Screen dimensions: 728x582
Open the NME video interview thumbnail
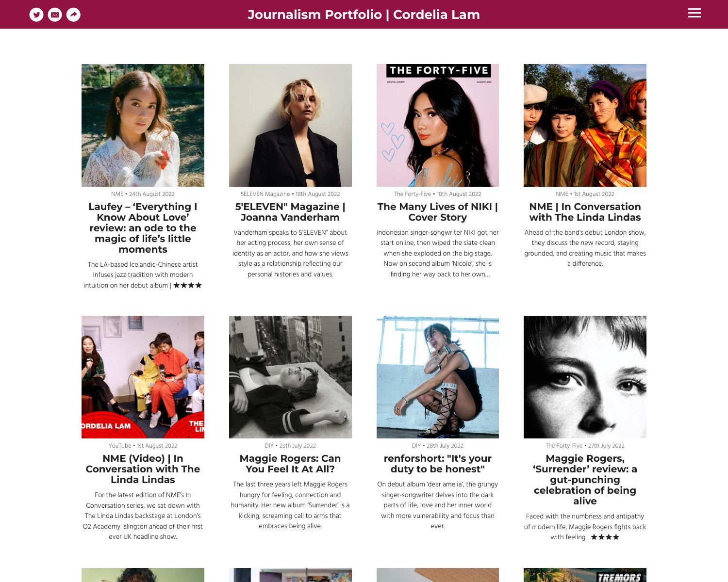[x=143, y=377]
